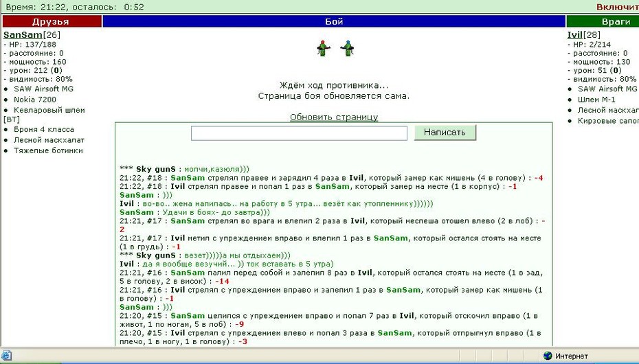This screenshot has height=364, width=639.
Task: Click 'Шлем М-1' in enemies list
Action: coord(596,100)
